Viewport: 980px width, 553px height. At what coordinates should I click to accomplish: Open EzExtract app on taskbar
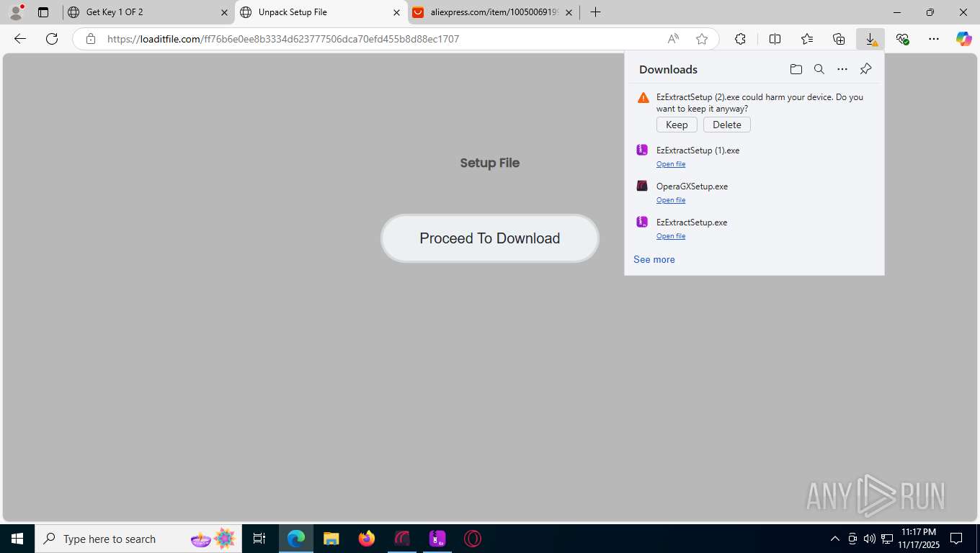(x=437, y=539)
